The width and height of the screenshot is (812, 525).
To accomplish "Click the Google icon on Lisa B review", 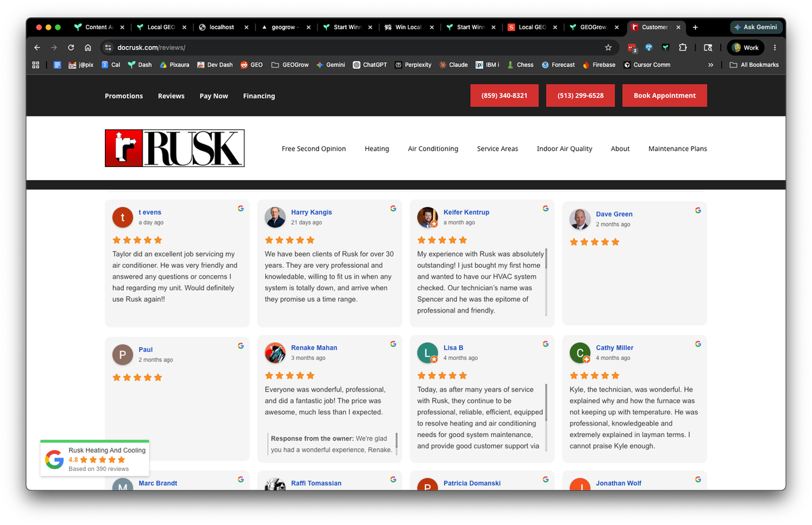I will click(x=545, y=344).
